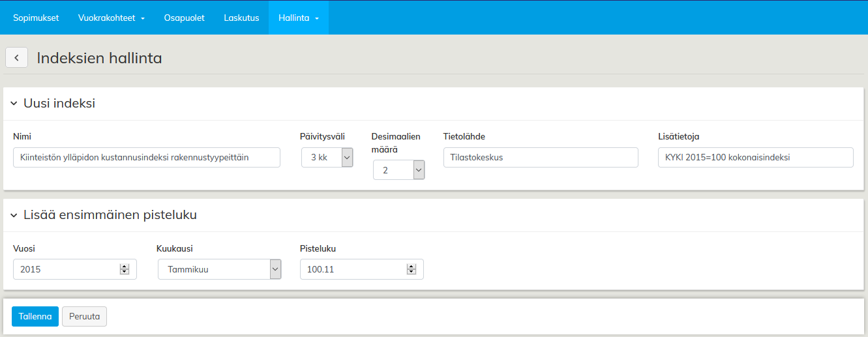Screen dimensions: 868x337
Task: Focus the Tietolähde input field
Action: [540, 158]
